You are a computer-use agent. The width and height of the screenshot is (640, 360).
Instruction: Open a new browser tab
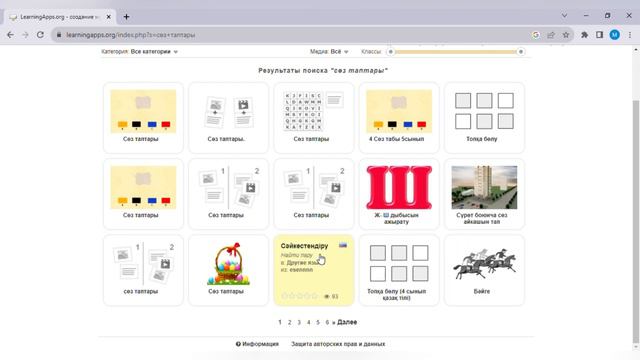pyautogui.click(x=127, y=17)
